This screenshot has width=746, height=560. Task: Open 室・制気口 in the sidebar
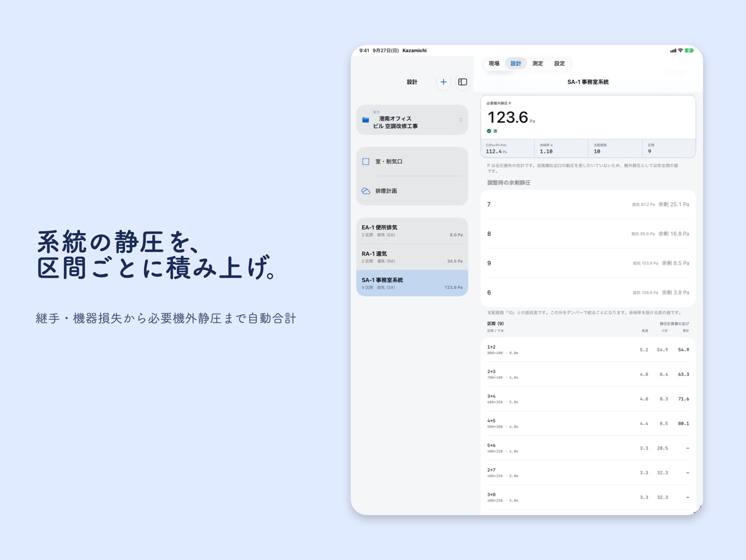pos(412,162)
